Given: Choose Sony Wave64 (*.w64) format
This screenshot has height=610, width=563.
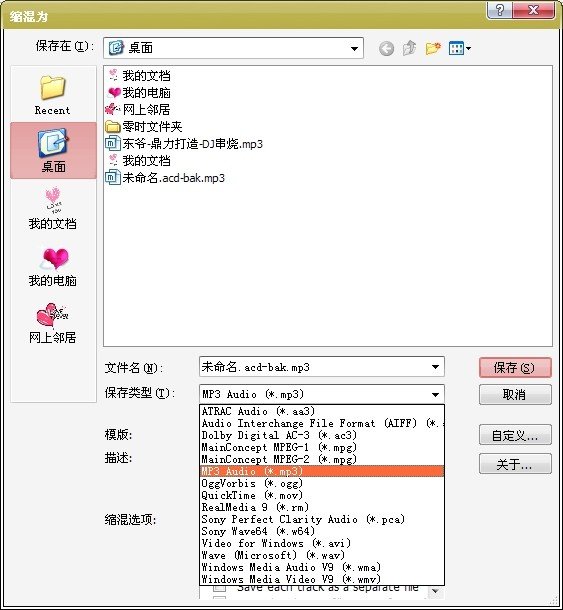Looking at the screenshot, I should coord(322,531).
